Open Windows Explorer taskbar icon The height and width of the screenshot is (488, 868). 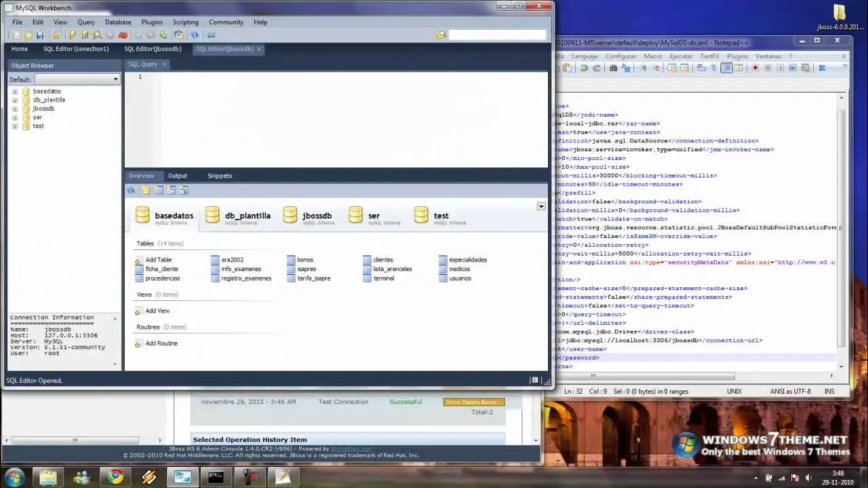(48, 477)
